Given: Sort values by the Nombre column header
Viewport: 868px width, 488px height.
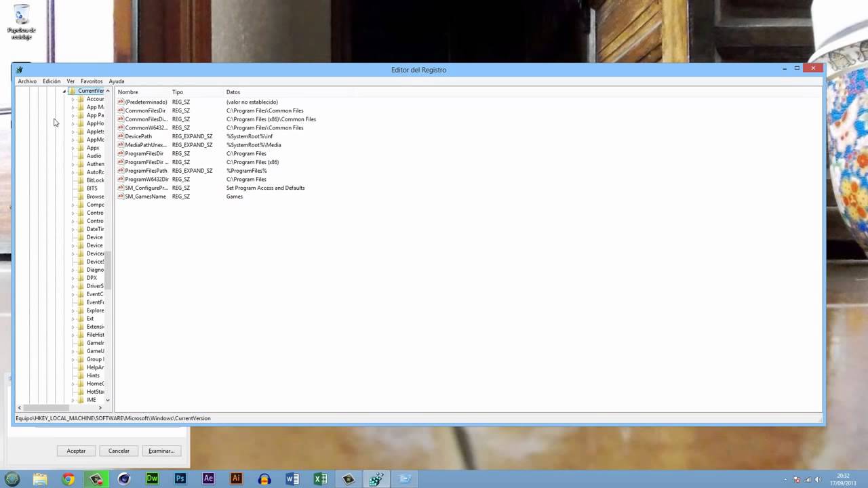Looking at the screenshot, I should (x=142, y=92).
